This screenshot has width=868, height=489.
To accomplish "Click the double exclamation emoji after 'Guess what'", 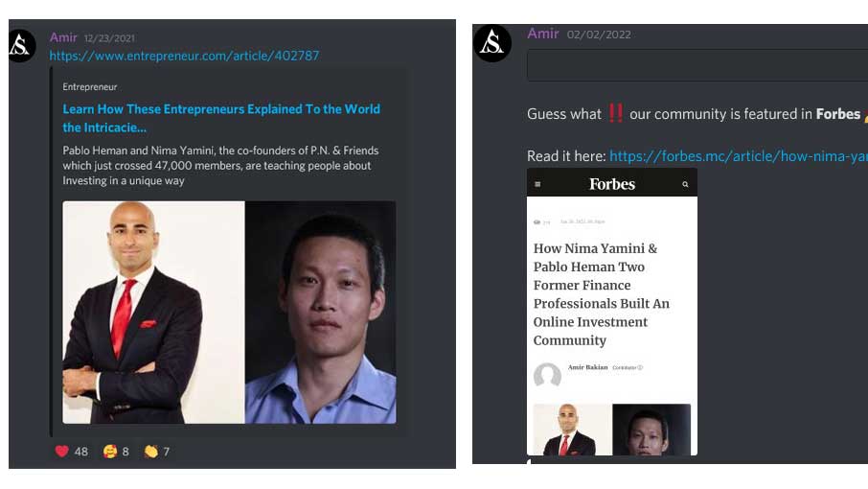I will tap(616, 113).
